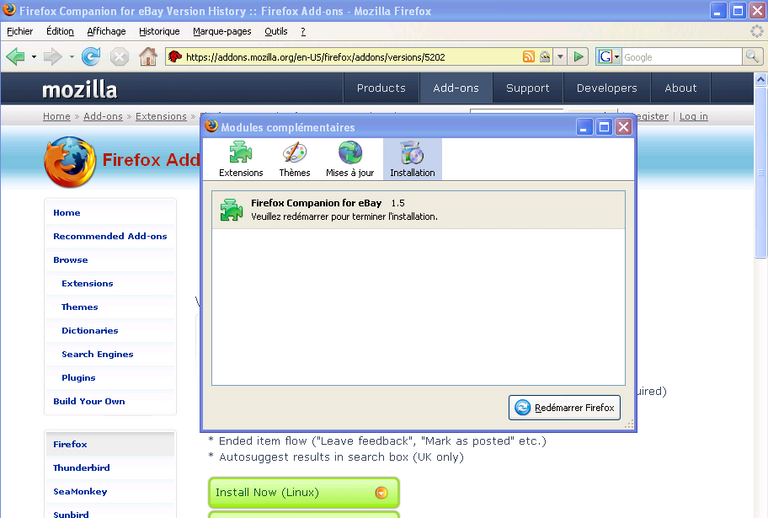This screenshot has height=518, width=768.
Task: Click the Home breadcrumb link
Action: pos(56,117)
